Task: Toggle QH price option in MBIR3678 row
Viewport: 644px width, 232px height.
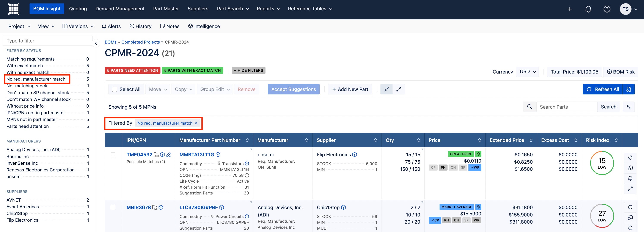Action: tap(457, 221)
